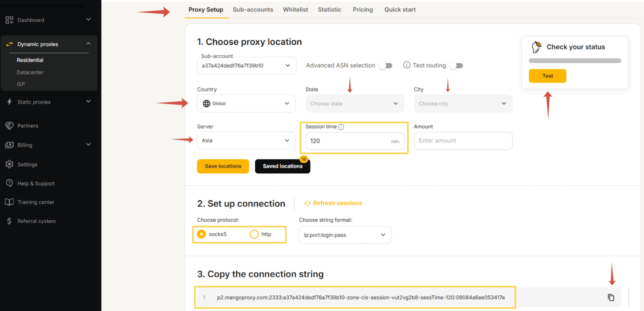
Task: Open the Dashboard sidebar icon
Action: [x=9, y=20]
